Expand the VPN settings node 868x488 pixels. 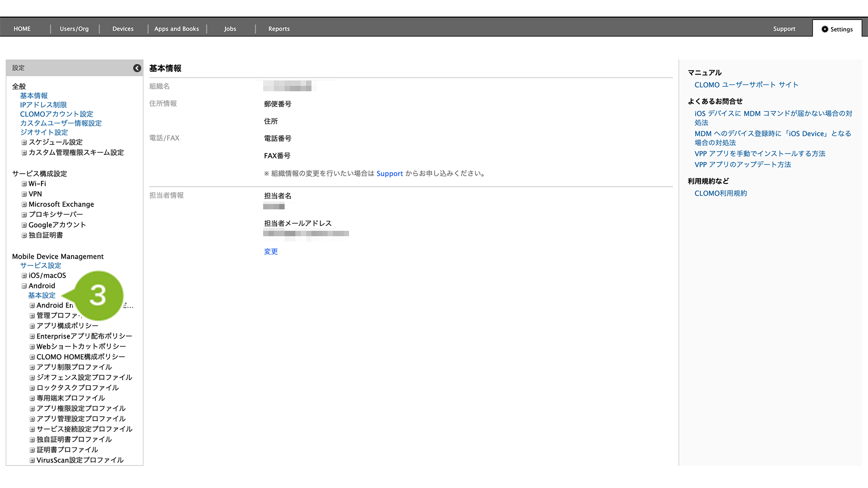(x=24, y=194)
